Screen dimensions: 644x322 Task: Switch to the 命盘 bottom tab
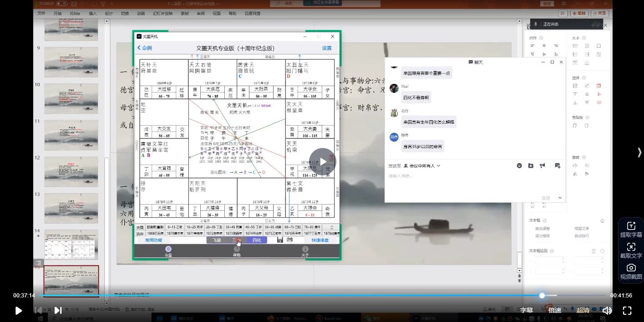168,251
